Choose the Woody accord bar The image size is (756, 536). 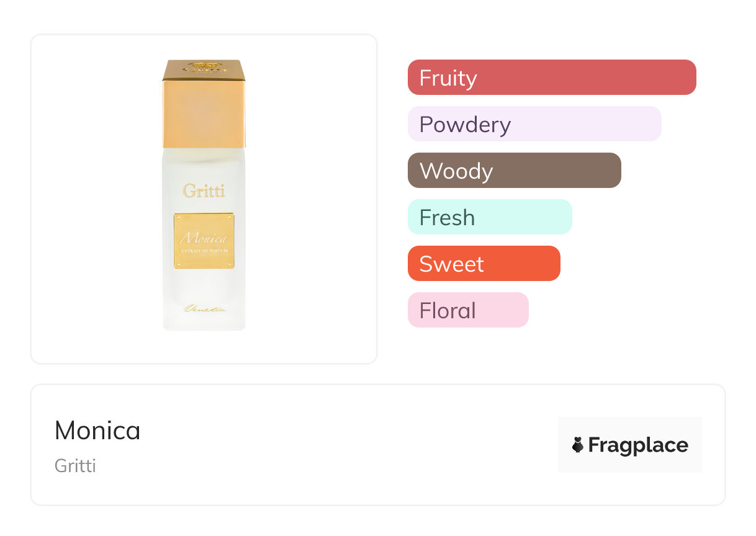pos(514,171)
